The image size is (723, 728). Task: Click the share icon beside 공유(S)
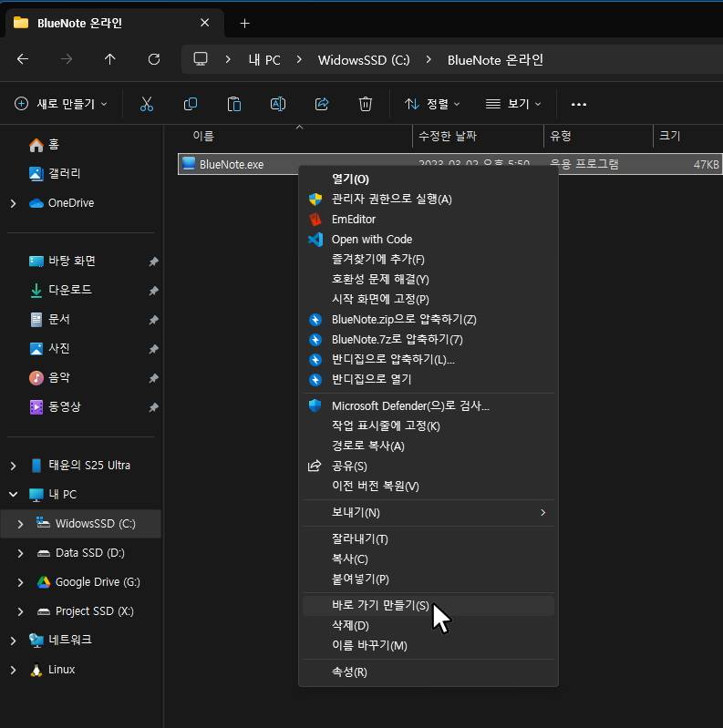pyautogui.click(x=315, y=466)
